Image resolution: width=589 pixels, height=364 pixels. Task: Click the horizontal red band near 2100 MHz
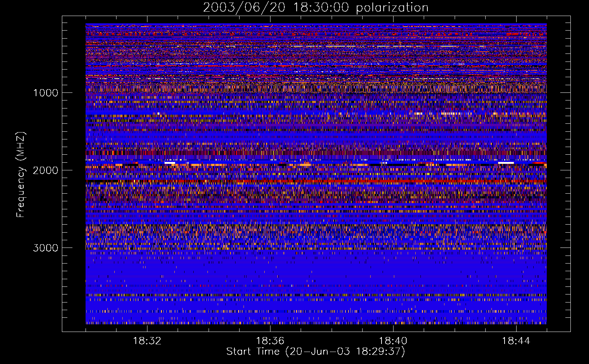(x=316, y=181)
